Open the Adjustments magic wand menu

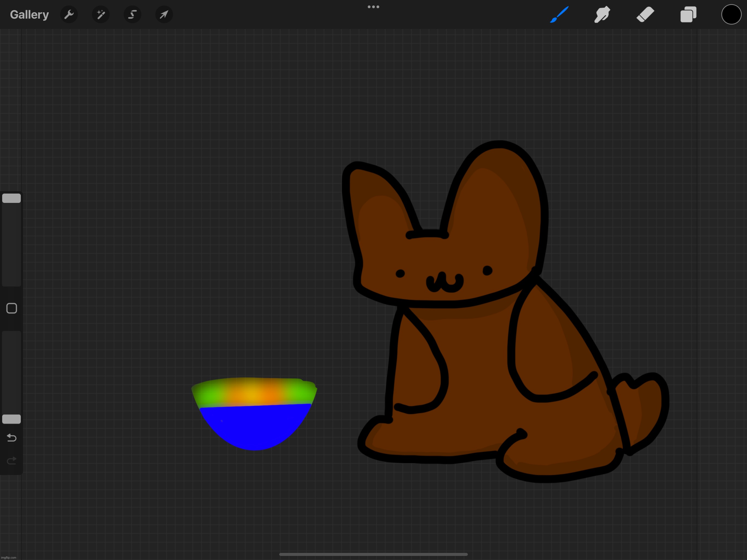(101, 14)
